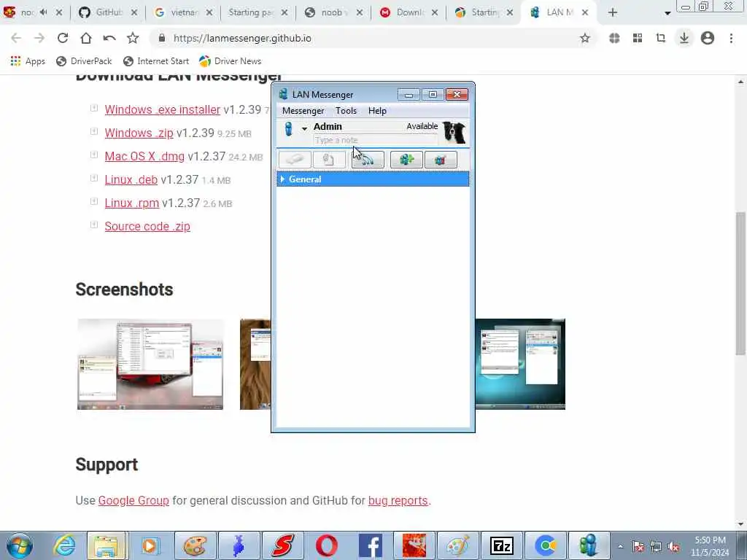Open the Facebook taskbar icon
747x560 pixels.
[370, 545]
